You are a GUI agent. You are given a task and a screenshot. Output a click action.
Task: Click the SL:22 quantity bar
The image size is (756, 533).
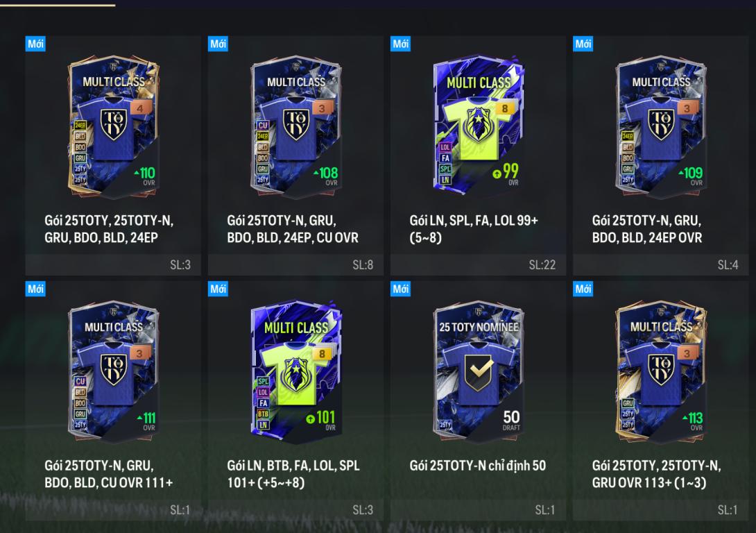(x=478, y=265)
